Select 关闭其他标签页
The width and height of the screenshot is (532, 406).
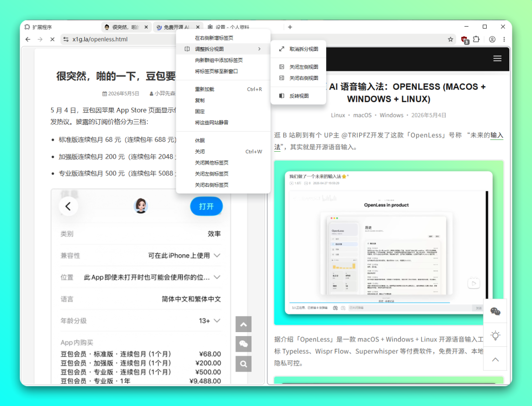point(223,163)
